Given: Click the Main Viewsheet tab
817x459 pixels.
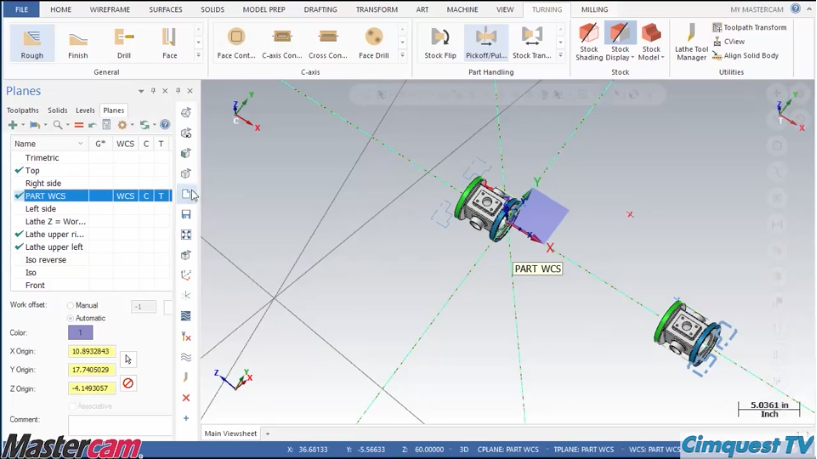Looking at the screenshot, I should click(230, 433).
